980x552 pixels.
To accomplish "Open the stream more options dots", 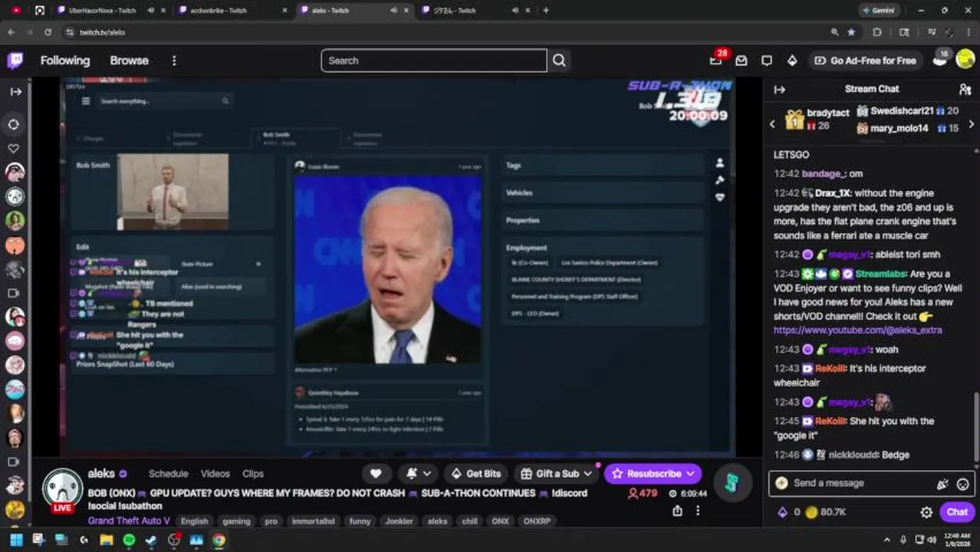I will tap(698, 511).
